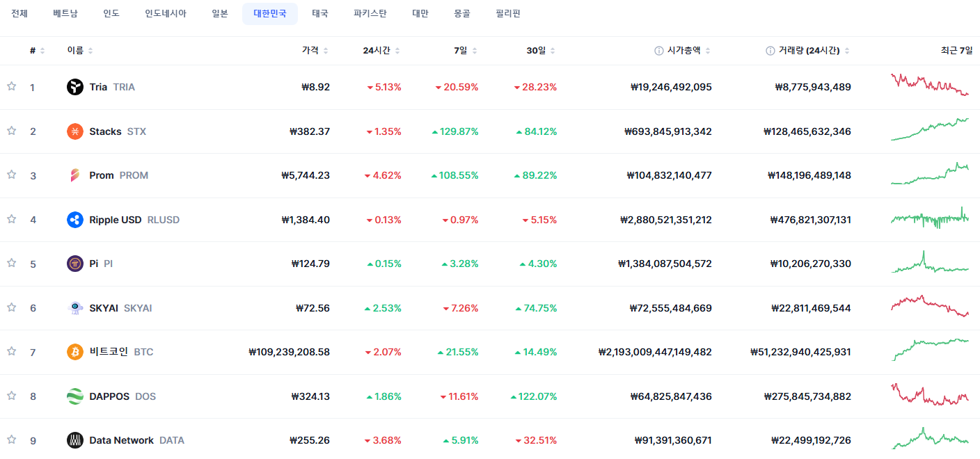Toggle the watchlist star for SKYAI
The image size is (980, 459).
11,307
